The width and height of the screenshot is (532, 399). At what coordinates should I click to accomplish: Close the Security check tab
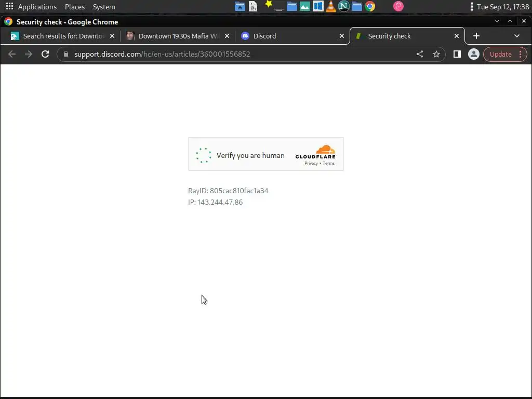(457, 36)
